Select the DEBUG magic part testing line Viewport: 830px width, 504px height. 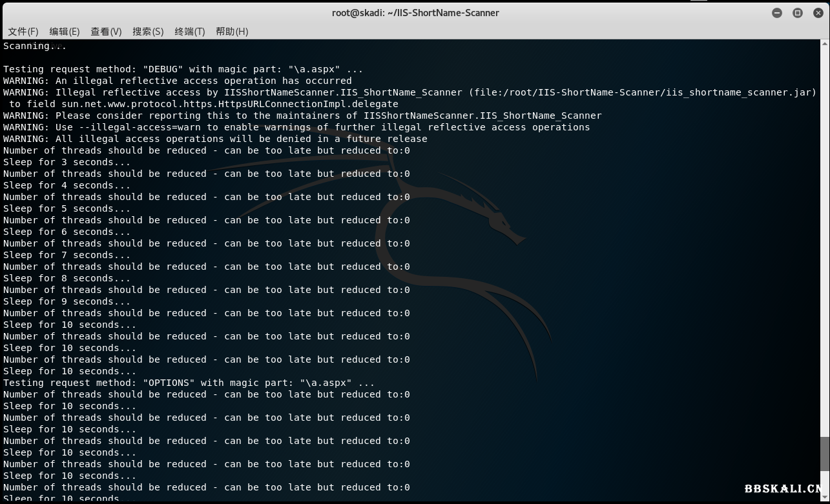(x=182, y=69)
